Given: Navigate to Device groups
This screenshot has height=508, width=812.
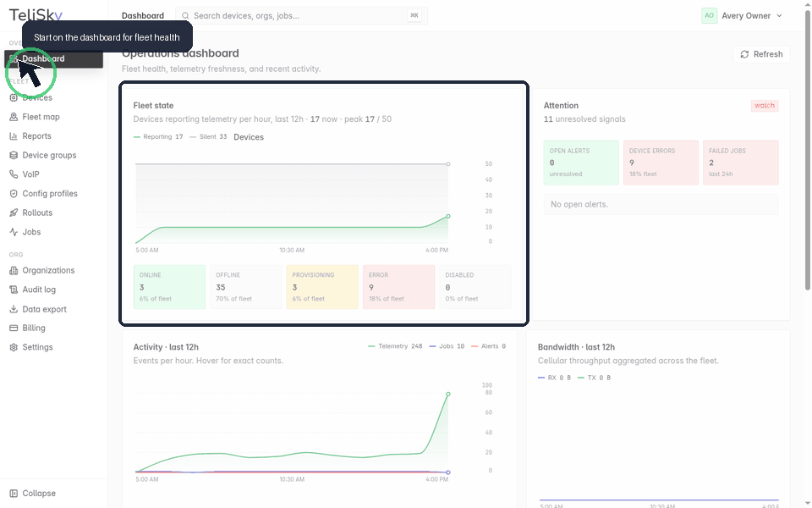Looking at the screenshot, I should [54, 155].
